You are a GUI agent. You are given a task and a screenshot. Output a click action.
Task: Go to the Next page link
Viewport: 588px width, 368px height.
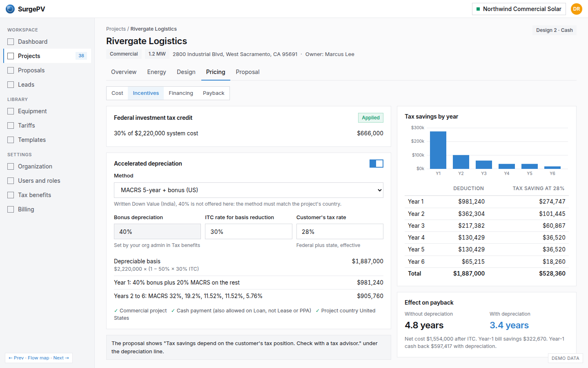click(61, 358)
